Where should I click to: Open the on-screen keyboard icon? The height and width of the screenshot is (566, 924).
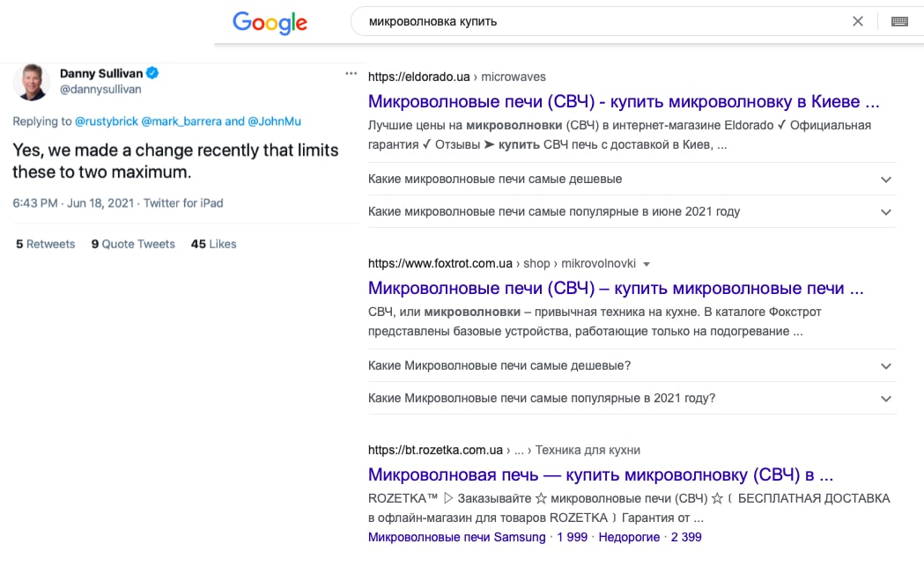point(899,22)
